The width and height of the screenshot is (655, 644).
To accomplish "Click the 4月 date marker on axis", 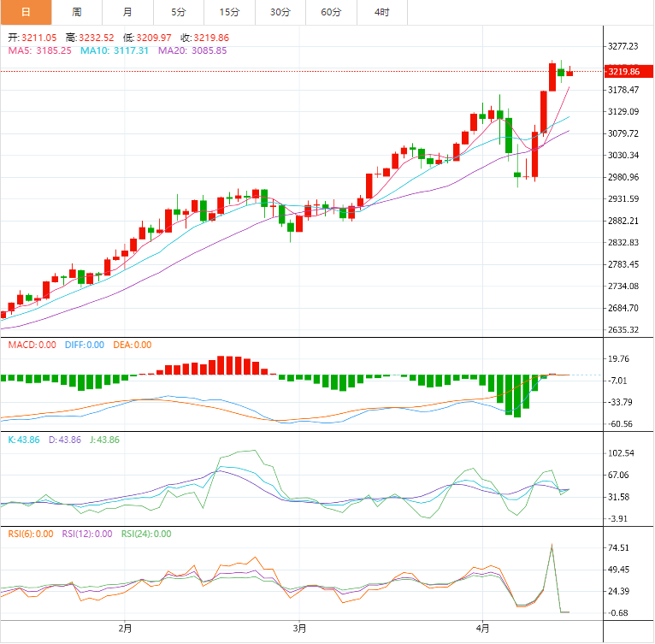I will [x=482, y=629].
